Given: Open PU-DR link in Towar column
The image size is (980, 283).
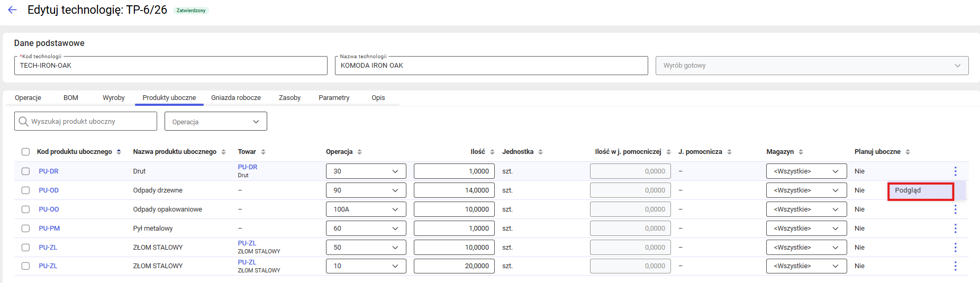Looking at the screenshot, I should coord(248,167).
